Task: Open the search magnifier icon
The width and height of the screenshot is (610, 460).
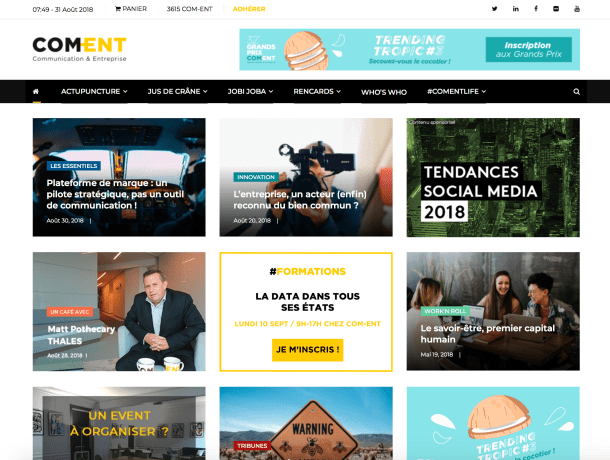Action: [577, 91]
